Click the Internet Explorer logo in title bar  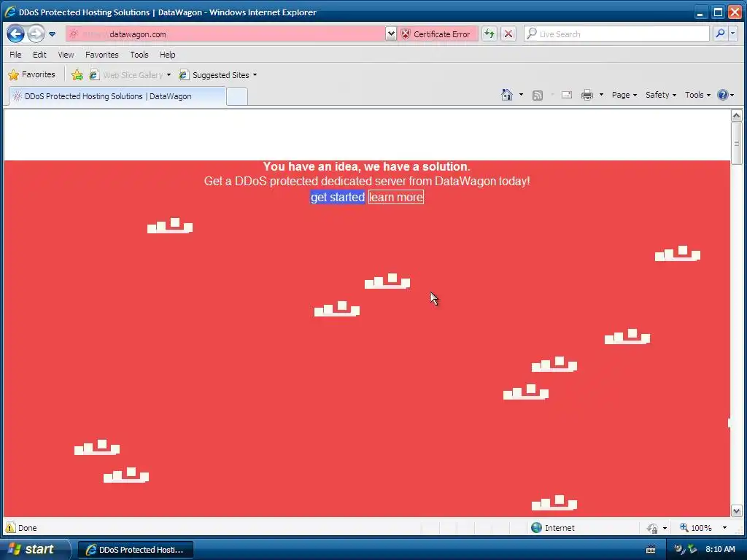click(10, 12)
